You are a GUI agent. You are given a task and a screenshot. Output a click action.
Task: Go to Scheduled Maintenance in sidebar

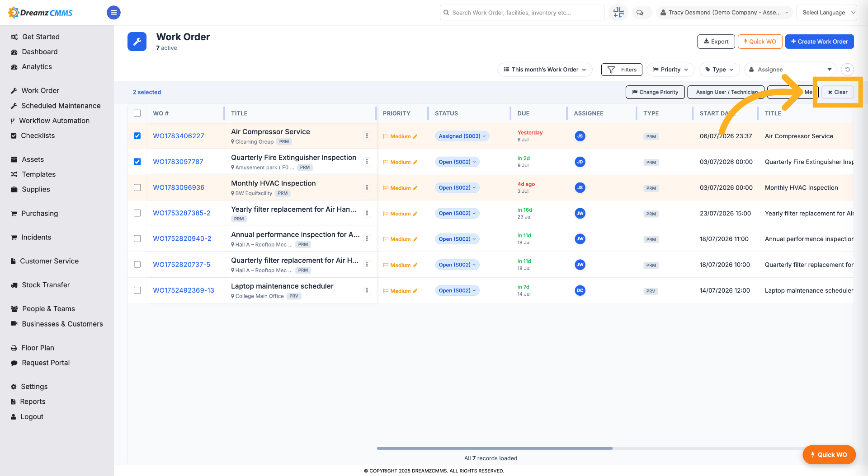point(61,106)
